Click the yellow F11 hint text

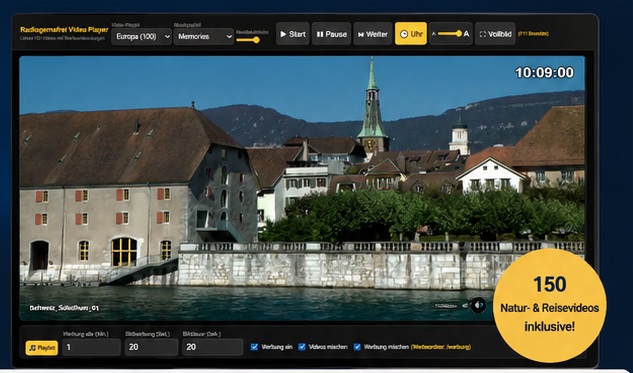coord(533,34)
